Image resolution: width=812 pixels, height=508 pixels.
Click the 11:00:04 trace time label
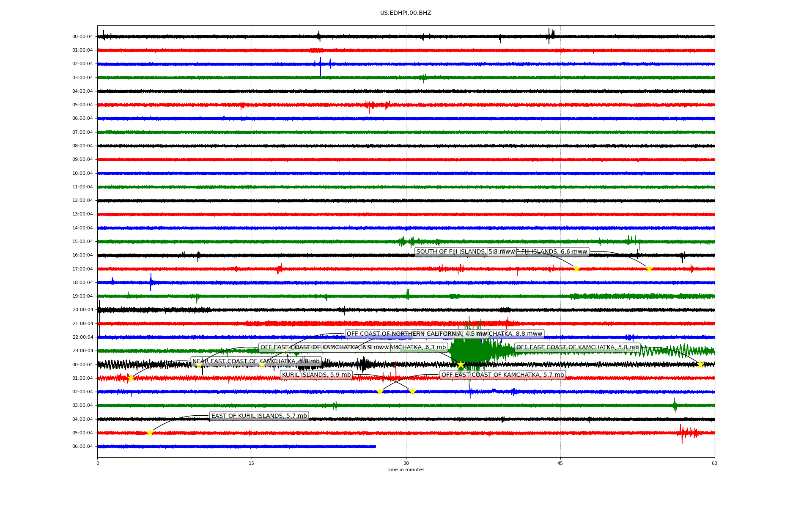tap(82, 187)
